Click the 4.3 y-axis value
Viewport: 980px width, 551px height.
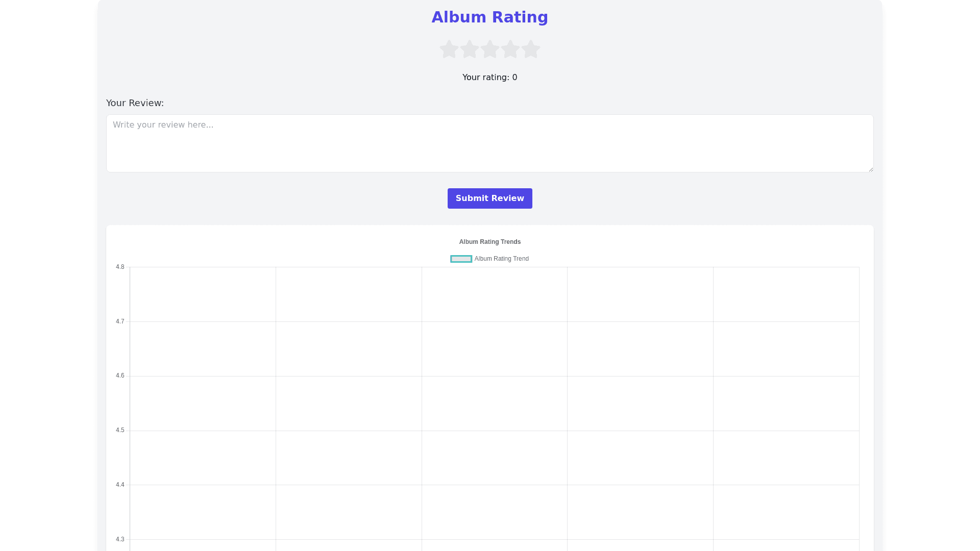coord(120,539)
